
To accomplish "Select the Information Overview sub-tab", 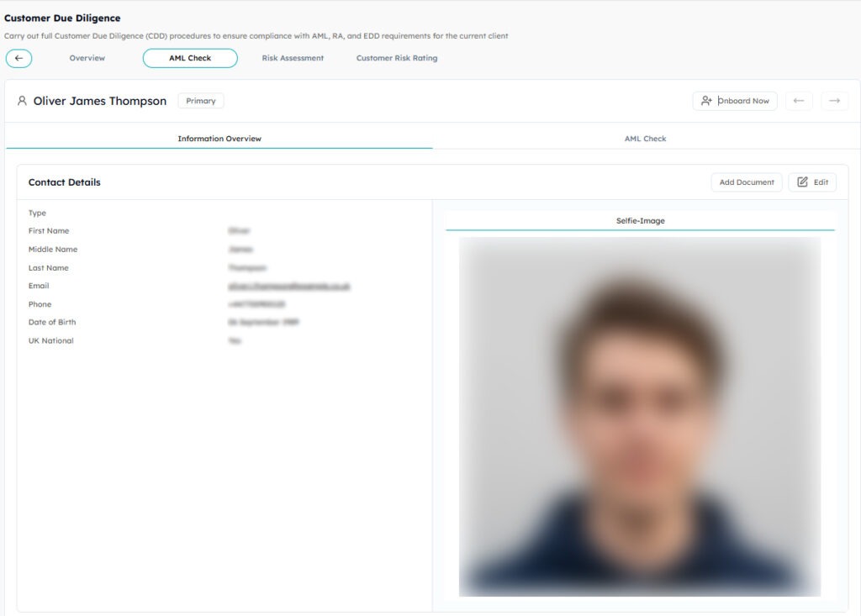I will pos(219,139).
